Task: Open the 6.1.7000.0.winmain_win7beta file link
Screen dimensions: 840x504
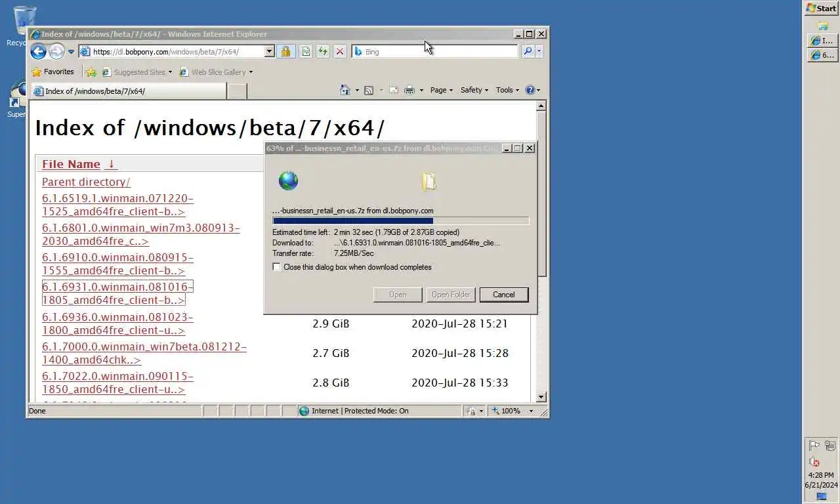Action: pos(144,353)
